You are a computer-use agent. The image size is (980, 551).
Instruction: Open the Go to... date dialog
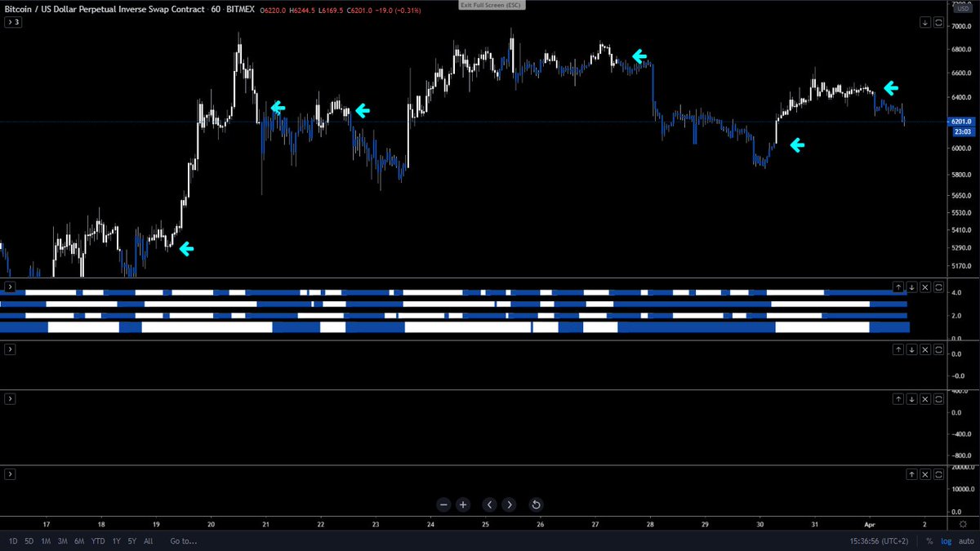pyautogui.click(x=183, y=541)
